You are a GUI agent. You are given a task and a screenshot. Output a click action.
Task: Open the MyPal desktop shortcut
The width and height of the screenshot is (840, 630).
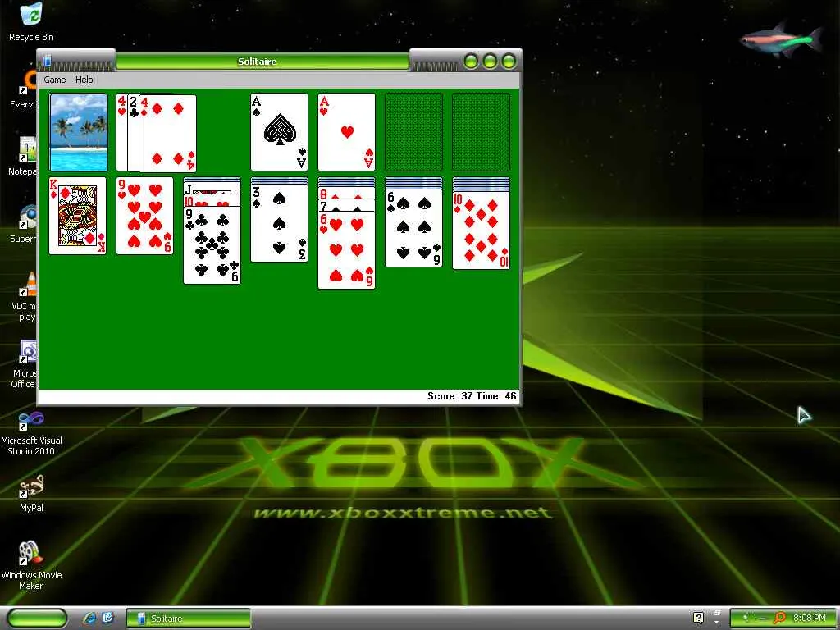(x=31, y=493)
